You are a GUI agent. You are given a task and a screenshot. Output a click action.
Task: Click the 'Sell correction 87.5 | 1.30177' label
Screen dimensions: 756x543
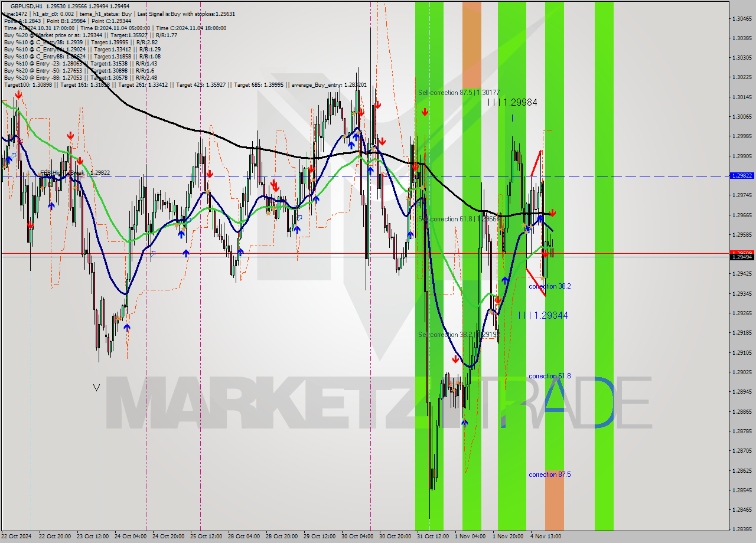coord(459,93)
